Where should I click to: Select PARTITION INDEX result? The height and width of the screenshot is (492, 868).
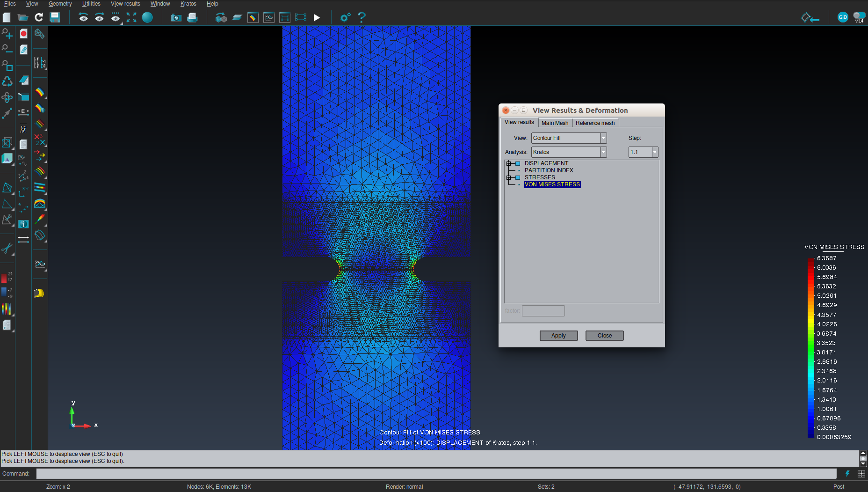[x=549, y=170]
